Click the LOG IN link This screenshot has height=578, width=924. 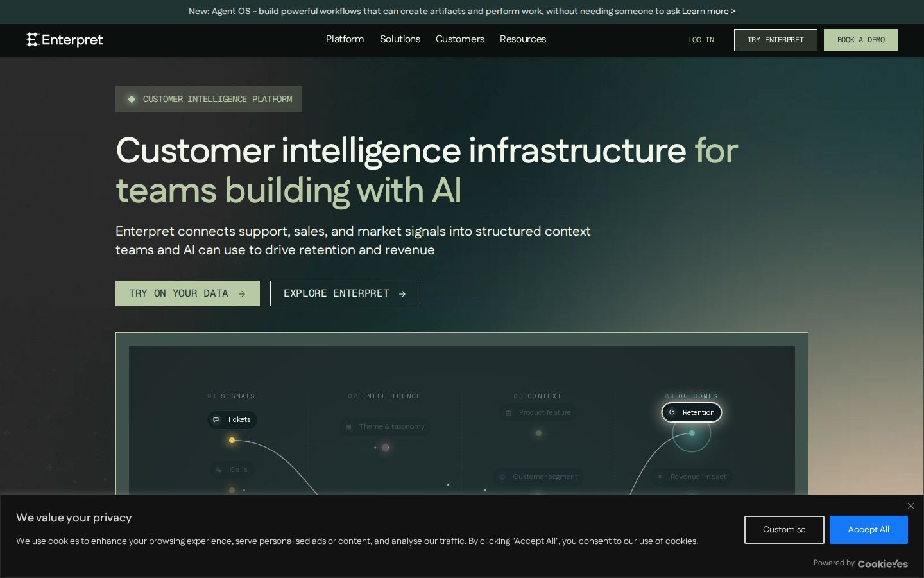point(701,40)
